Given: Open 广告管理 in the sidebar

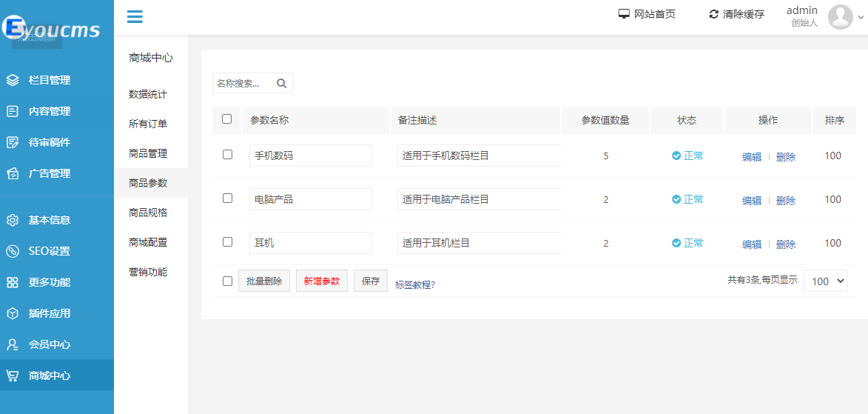Looking at the screenshot, I should pos(57,173).
